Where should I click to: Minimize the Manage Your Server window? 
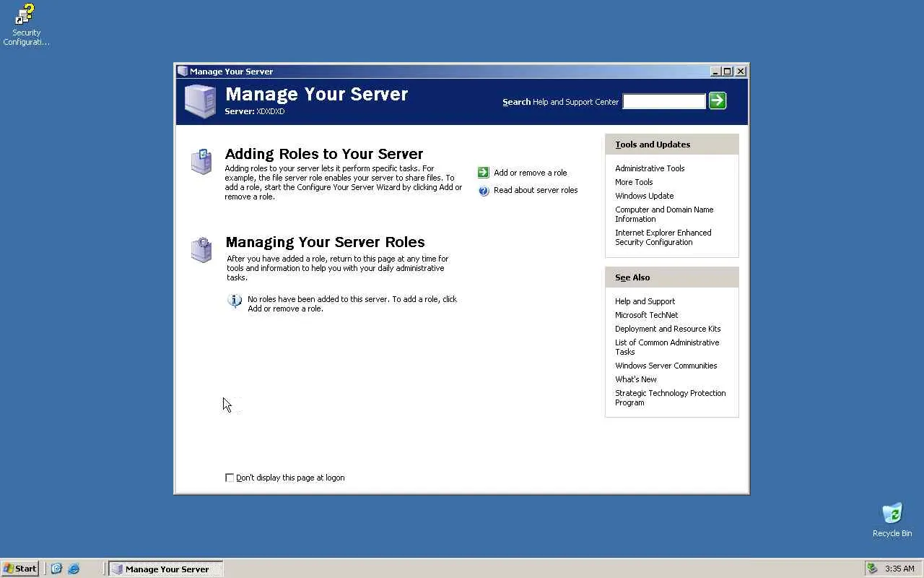(x=715, y=72)
